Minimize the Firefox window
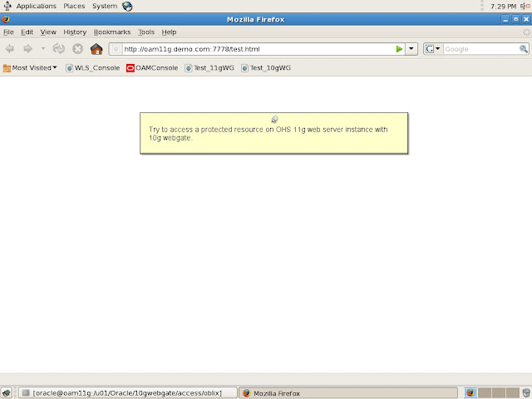Image resolution: width=532 pixels, height=399 pixels. 505,19
